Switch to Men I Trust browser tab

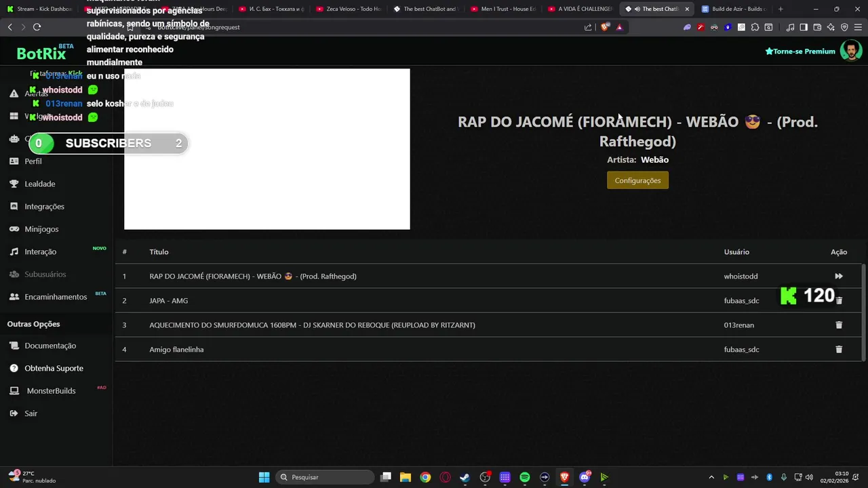point(503,9)
